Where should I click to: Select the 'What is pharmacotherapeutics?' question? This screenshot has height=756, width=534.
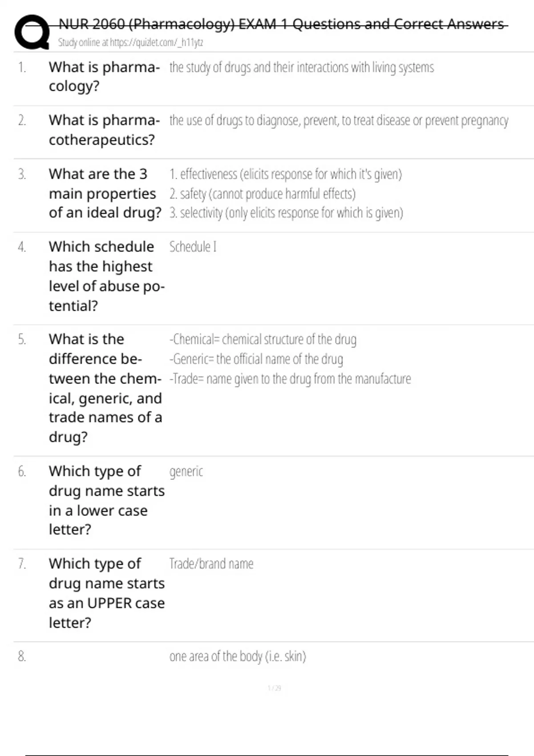(x=104, y=130)
